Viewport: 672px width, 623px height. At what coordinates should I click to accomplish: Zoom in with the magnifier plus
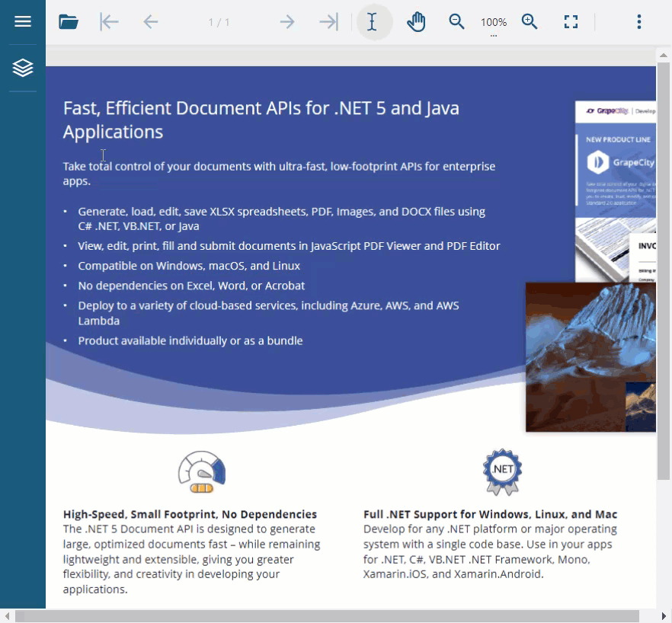pos(530,22)
